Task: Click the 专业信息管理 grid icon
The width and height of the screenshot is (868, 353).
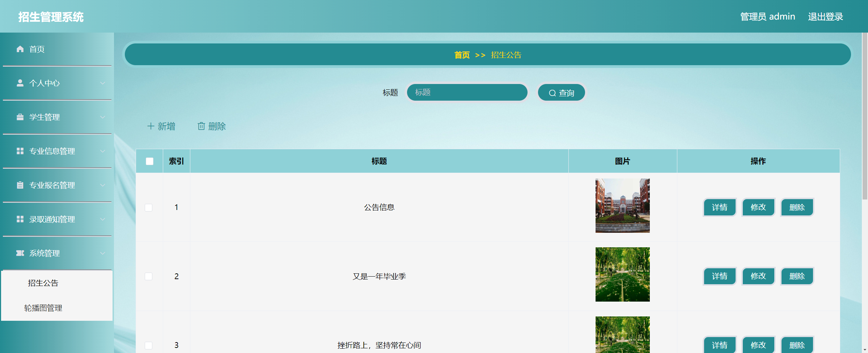Action: 20,151
